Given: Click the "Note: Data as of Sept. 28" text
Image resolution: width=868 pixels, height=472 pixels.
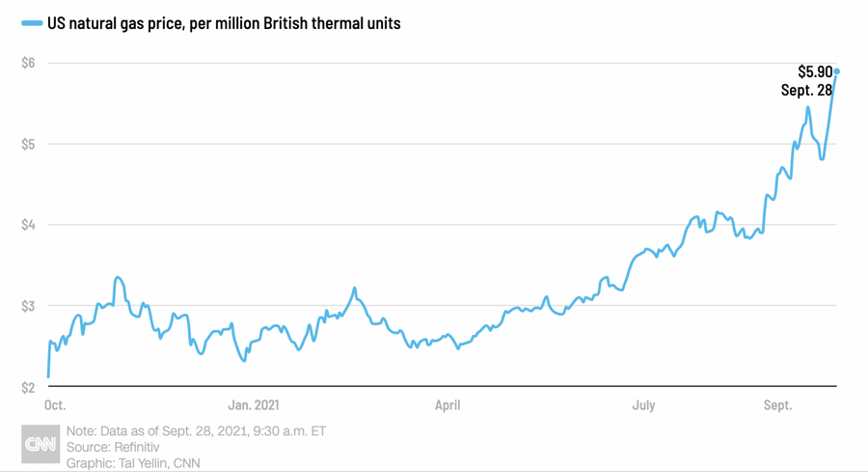Looking at the screenshot, I should pyautogui.click(x=196, y=430).
